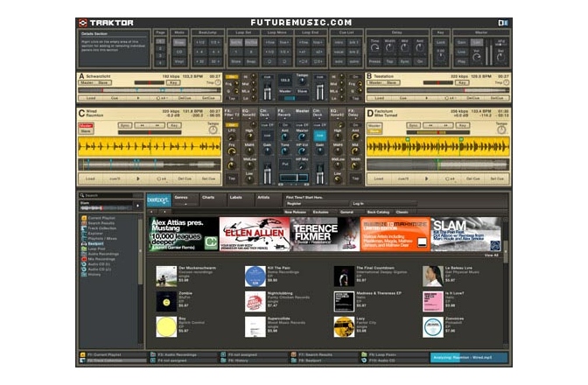
Task: Open the Genres tab in Beatport
Action: [185, 199]
